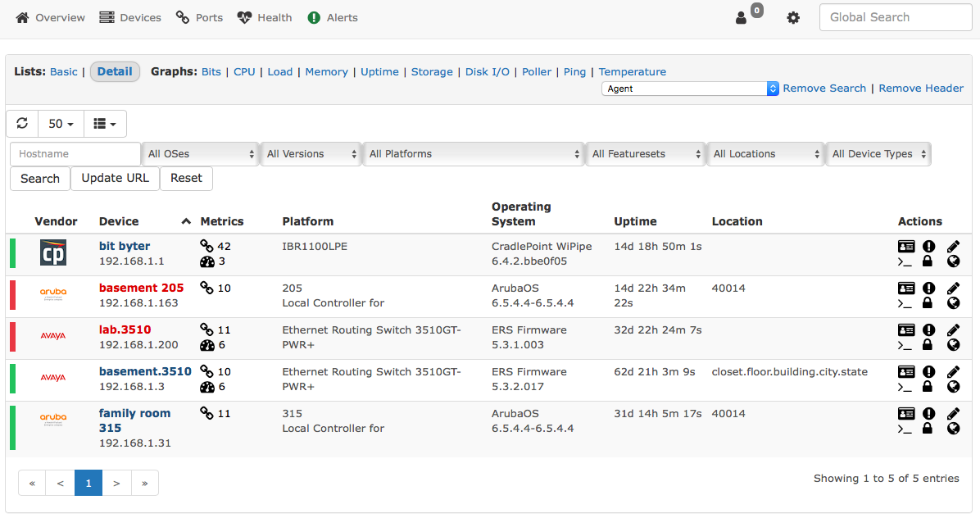This screenshot has width=980, height=518.
Task: Open the All OSes dropdown
Action: [200, 154]
